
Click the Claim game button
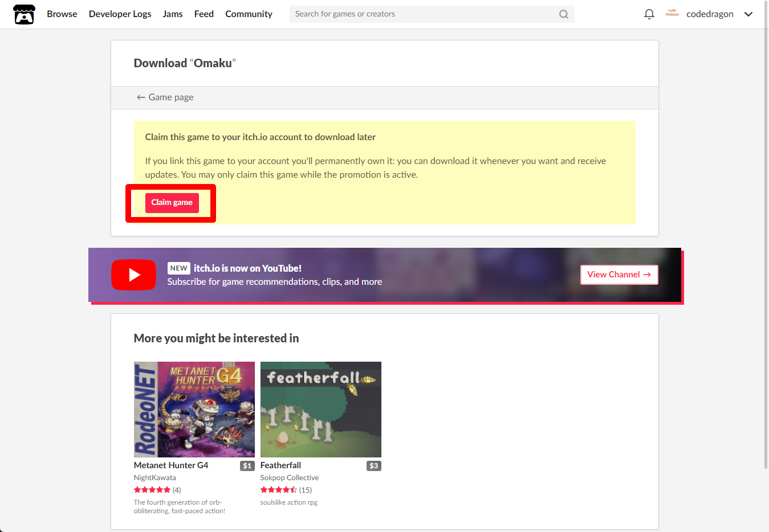point(172,203)
